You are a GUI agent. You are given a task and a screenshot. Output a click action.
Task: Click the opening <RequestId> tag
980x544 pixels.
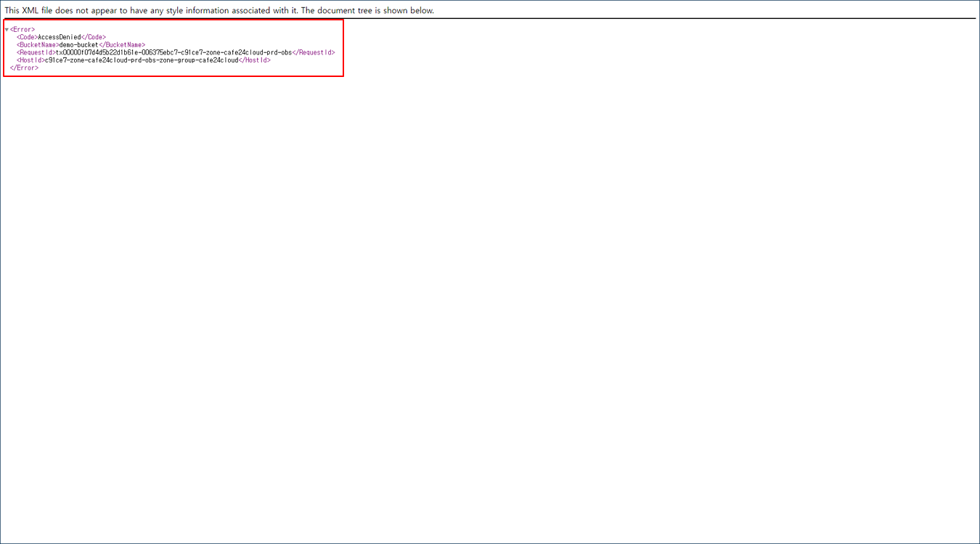click(36, 52)
